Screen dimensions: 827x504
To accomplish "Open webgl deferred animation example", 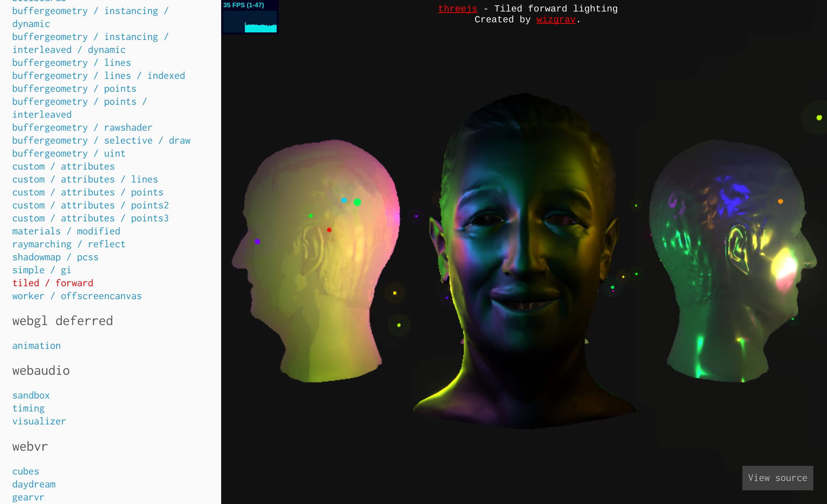I will (x=36, y=346).
